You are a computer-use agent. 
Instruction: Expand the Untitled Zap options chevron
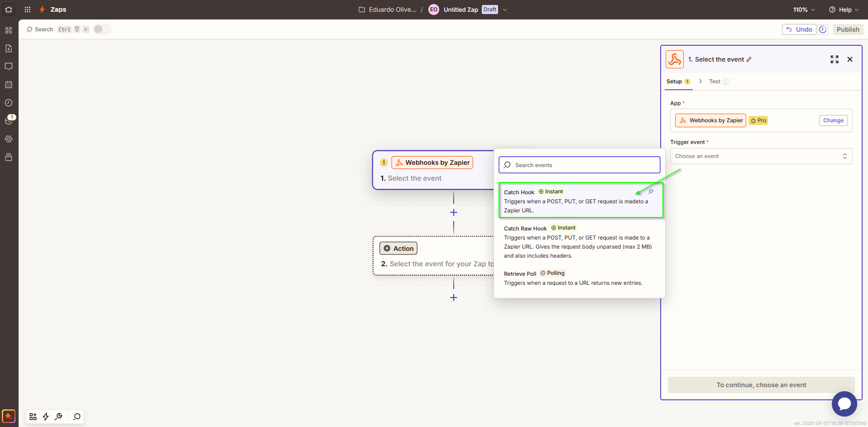pyautogui.click(x=505, y=10)
